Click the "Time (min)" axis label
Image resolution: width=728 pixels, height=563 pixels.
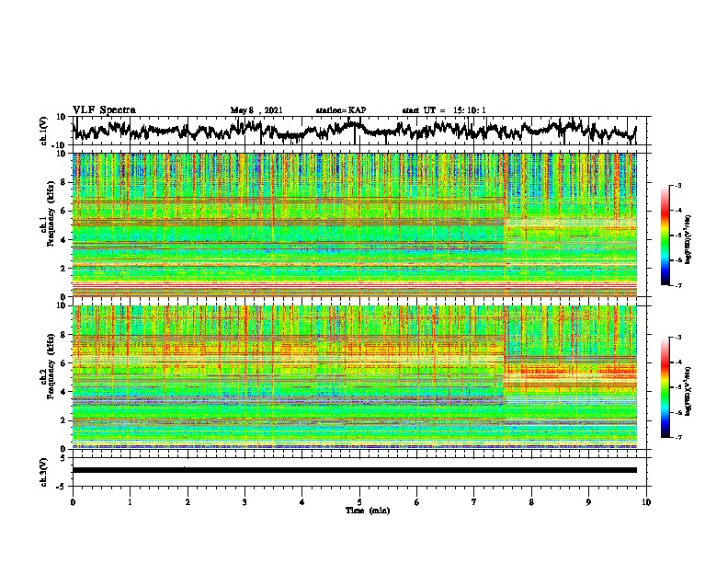pos(368,511)
